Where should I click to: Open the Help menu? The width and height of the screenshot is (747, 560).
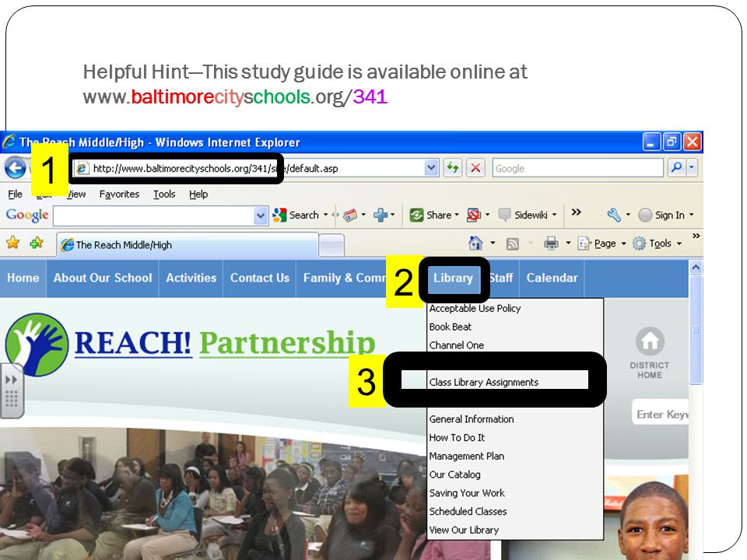pos(198,194)
